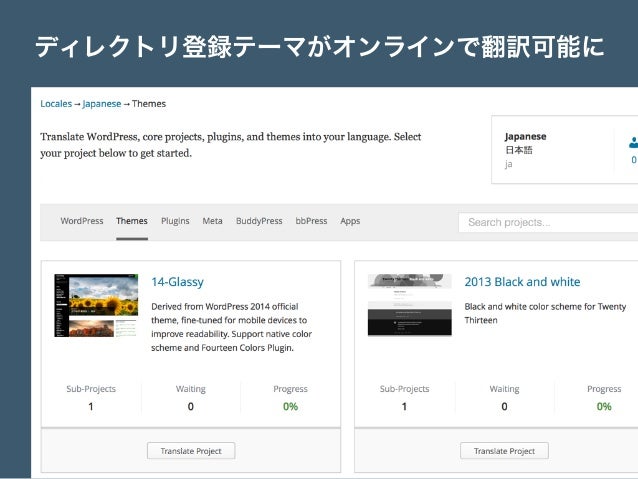Switch to the Apps tab
Screen dimensions: 638x479
(350, 221)
